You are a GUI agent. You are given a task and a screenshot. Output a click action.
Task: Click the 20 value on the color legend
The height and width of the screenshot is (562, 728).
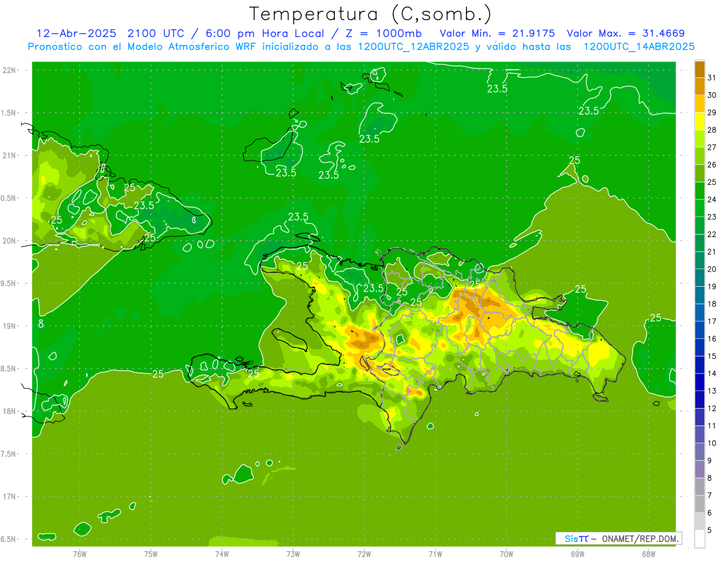tap(712, 269)
